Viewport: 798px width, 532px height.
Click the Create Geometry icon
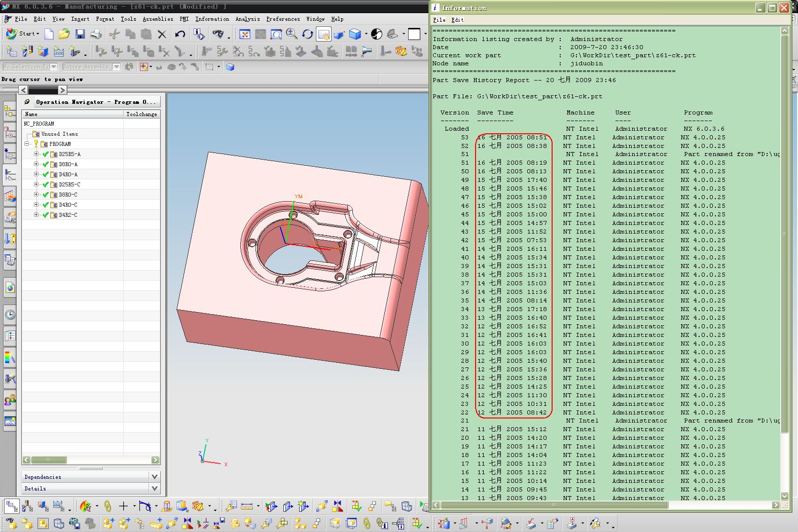[x=43, y=51]
